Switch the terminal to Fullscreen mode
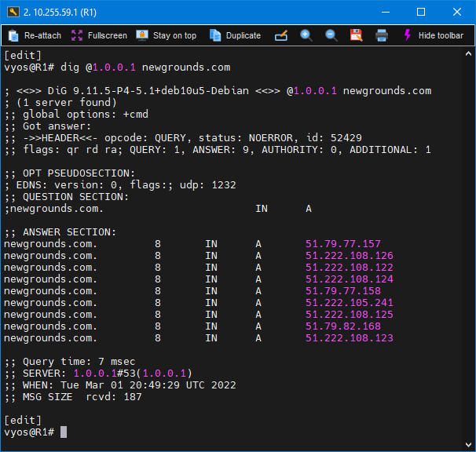 [x=99, y=35]
